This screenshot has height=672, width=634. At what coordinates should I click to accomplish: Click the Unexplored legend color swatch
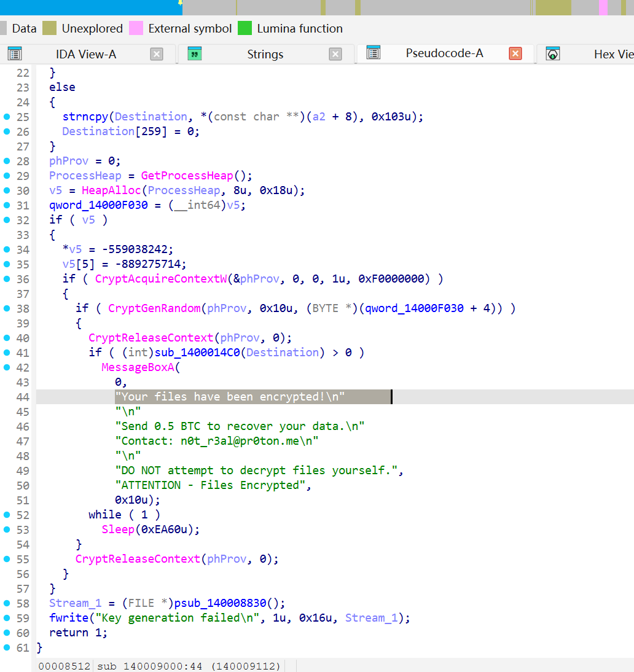(x=50, y=28)
